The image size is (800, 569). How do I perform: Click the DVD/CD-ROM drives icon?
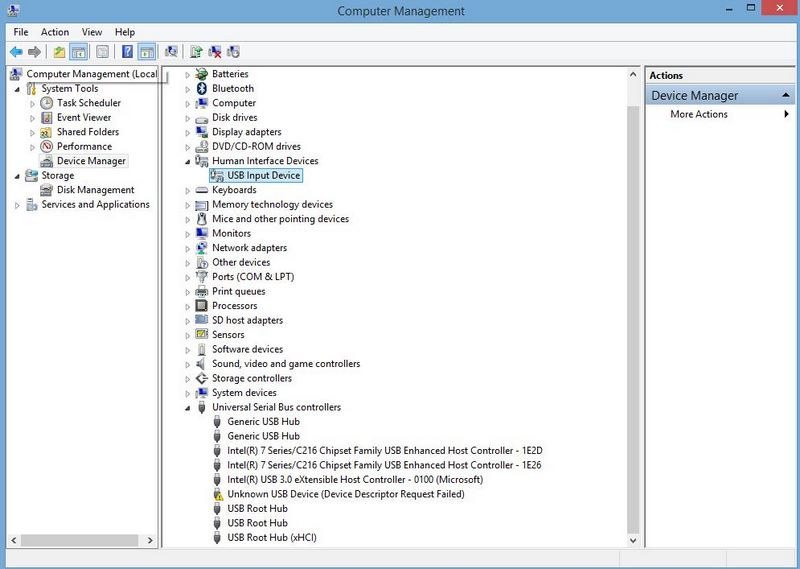[202, 146]
